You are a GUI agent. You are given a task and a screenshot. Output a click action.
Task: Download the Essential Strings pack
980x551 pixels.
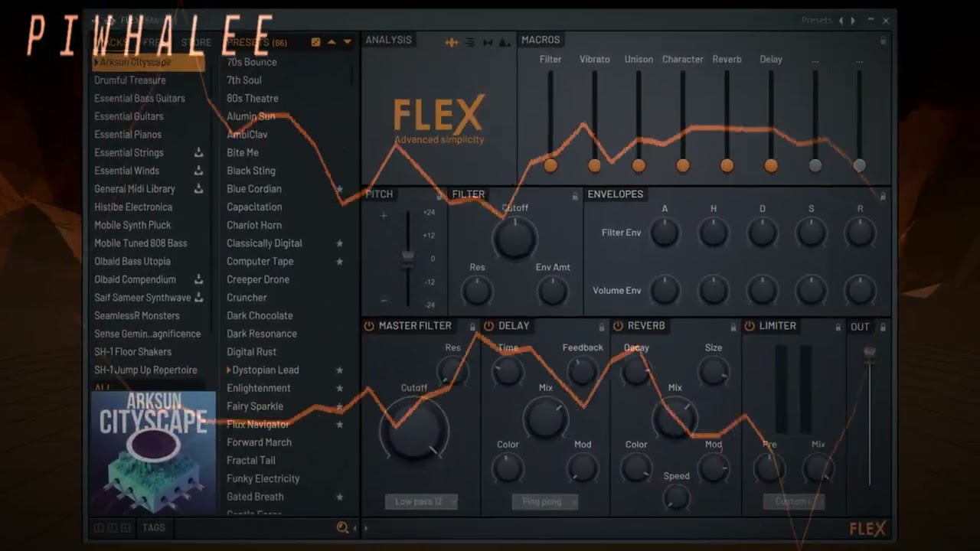pyautogui.click(x=198, y=152)
